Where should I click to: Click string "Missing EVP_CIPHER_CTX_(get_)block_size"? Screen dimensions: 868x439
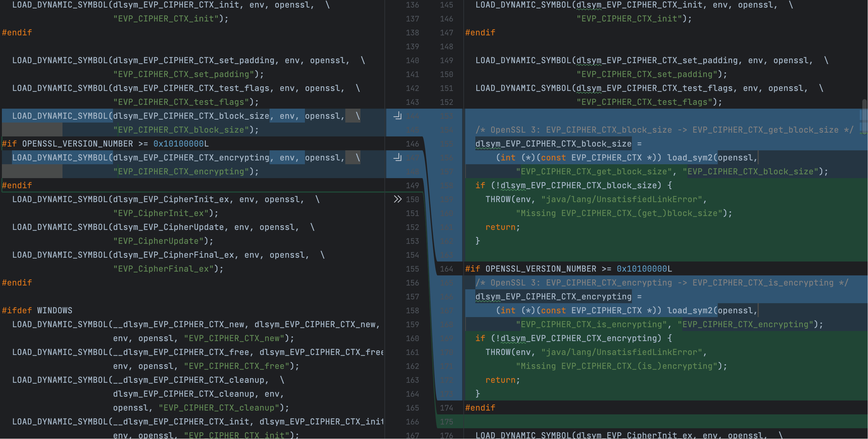click(x=619, y=213)
